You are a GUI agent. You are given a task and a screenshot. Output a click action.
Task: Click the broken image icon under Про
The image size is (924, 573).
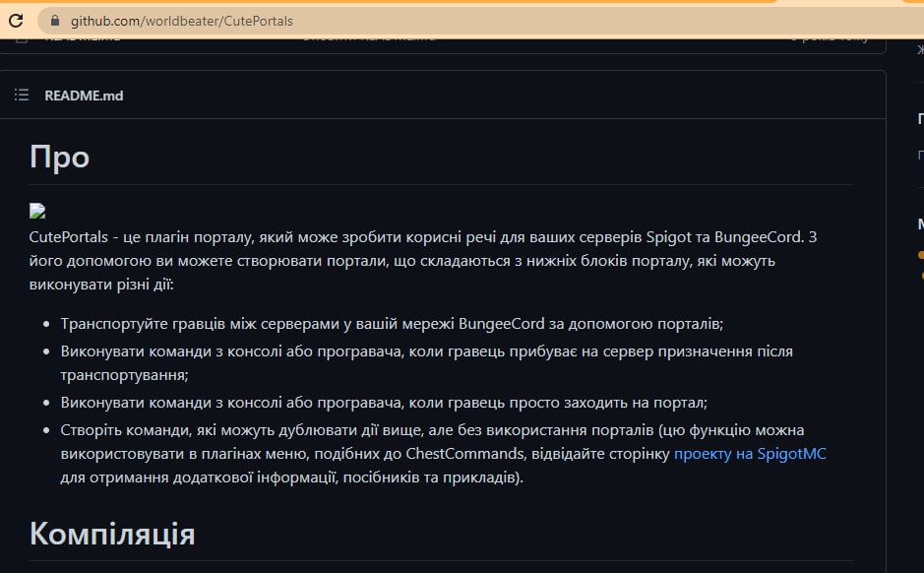coord(37,211)
